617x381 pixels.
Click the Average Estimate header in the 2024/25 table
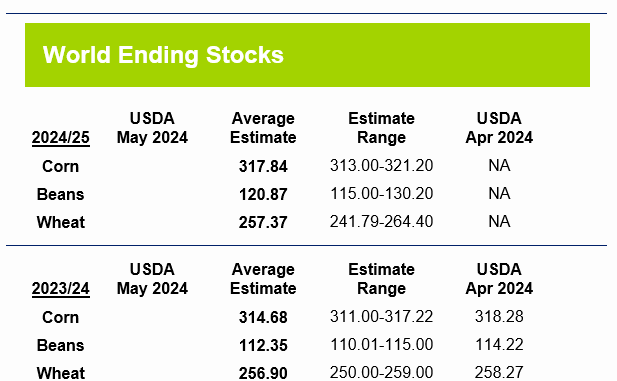(263, 128)
